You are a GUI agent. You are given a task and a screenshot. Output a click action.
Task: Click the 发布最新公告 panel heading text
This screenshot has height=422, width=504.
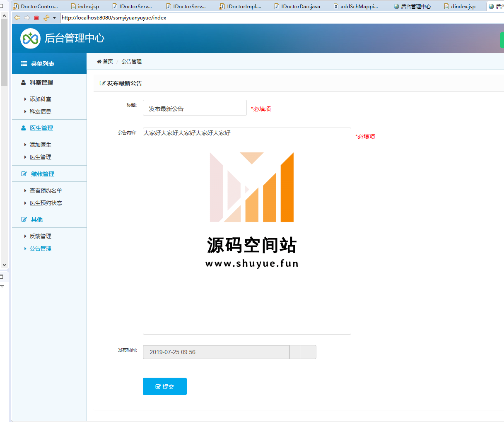pos(124,83)
